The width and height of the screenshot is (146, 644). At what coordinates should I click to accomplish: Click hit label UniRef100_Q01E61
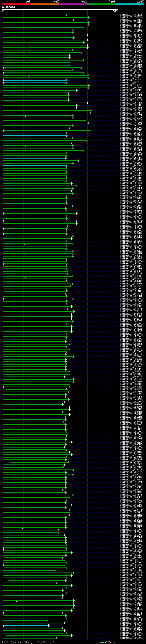tap(131, 206)
